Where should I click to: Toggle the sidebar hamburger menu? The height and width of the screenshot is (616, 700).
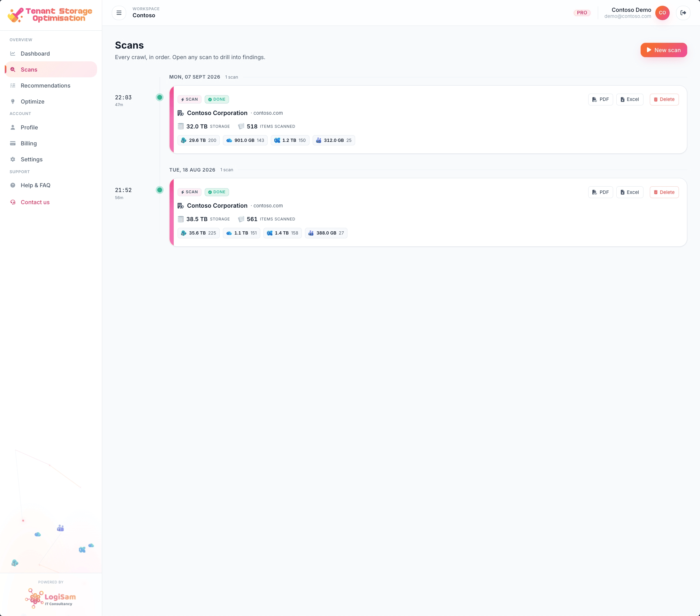point(119,13)
